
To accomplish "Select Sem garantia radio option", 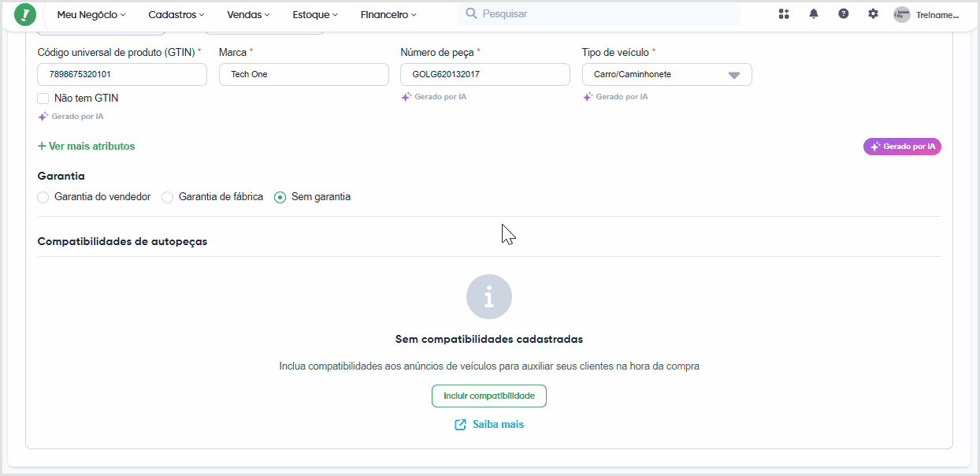I will (x=280, y=197).
